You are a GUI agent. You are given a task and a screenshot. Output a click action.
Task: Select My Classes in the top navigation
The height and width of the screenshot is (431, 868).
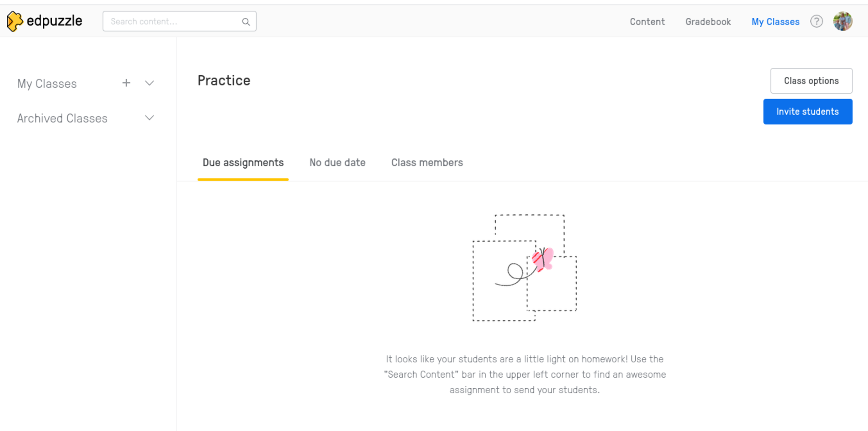775,22
